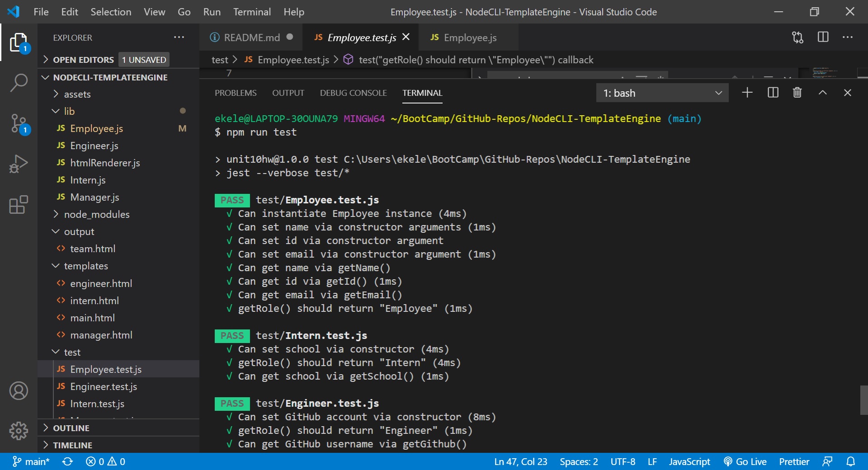Open the Extensions view icon
The image size is (868, 470).
coord(19,204)
